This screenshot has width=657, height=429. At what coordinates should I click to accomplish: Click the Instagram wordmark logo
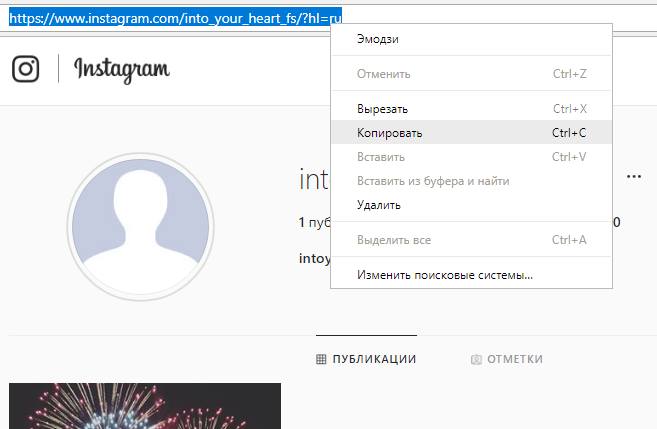click(122, 70)
